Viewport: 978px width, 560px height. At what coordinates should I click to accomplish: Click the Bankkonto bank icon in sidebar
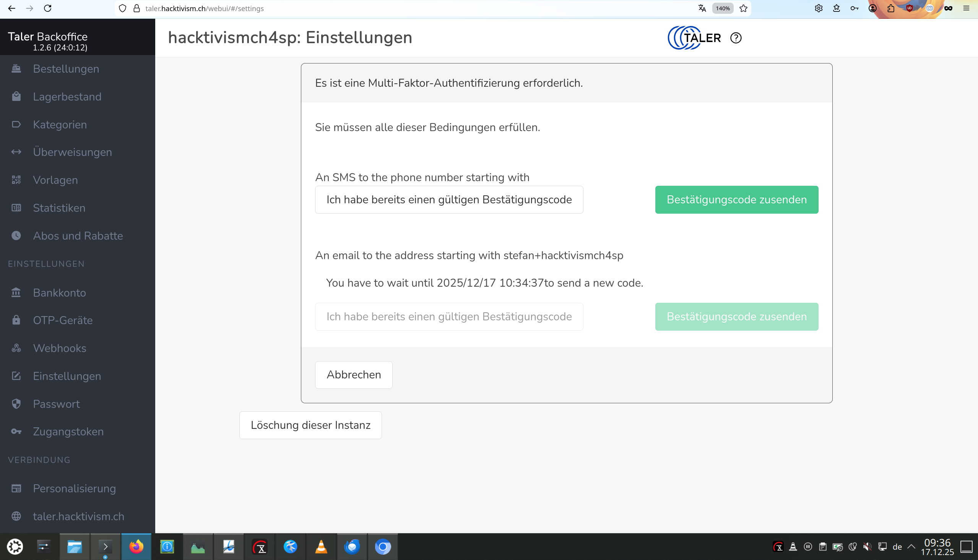(16, 293)
